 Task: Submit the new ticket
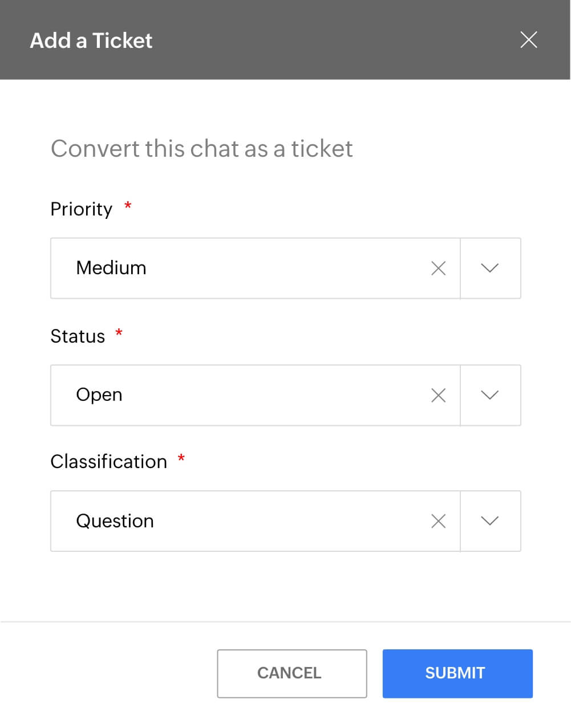click(x=456, y=673)
